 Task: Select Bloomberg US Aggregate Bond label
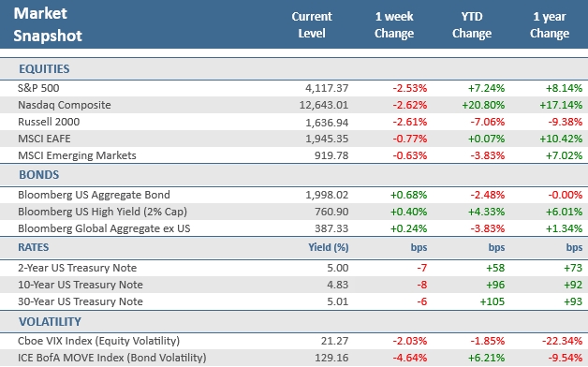(x=94, y=195)
